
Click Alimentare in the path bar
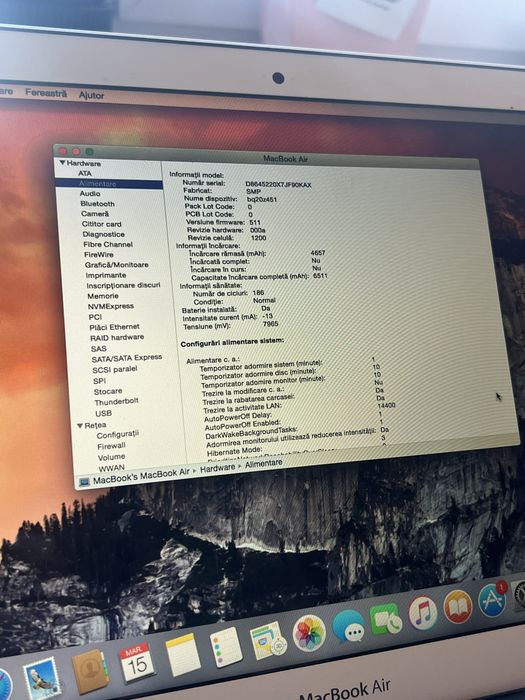[x=263, y=464]
